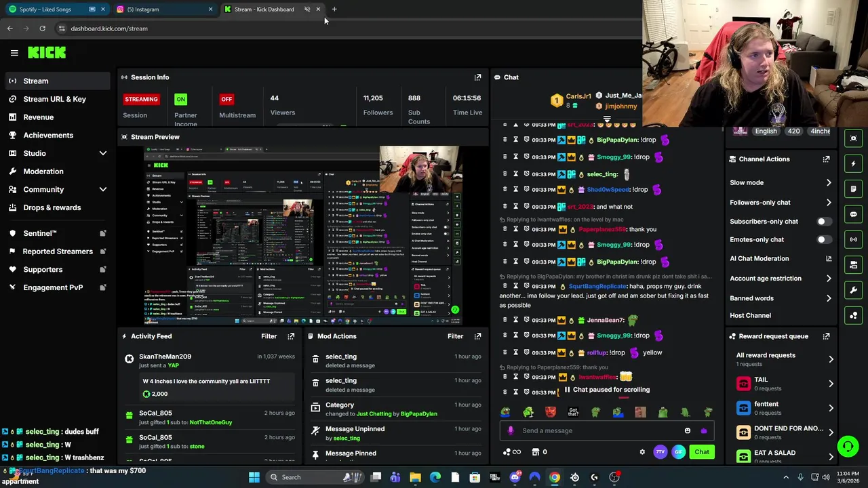This screenshot has height=488, width=868.
Task: Click the Kick logo
Action: (47, 52)
